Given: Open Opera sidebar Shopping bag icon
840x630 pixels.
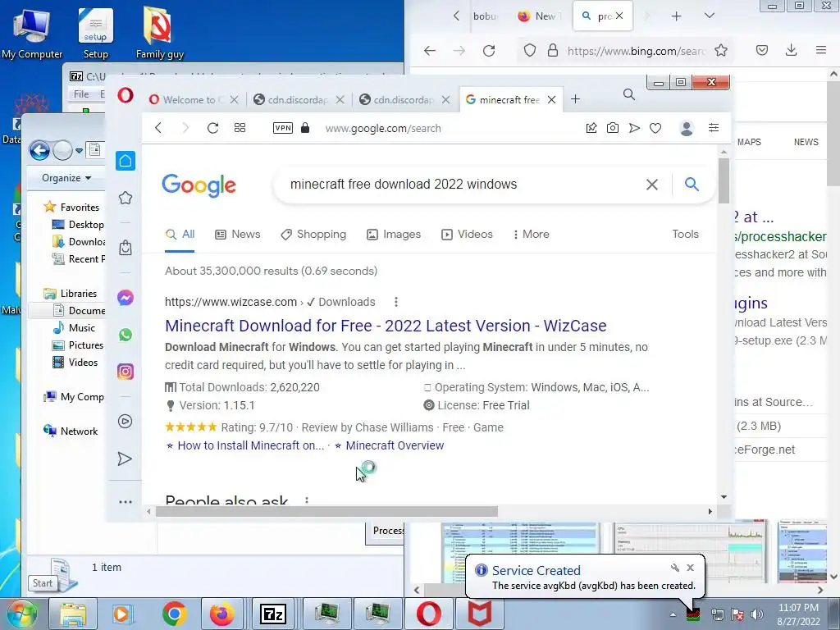Looking at the screenshot, I should 126,248.
